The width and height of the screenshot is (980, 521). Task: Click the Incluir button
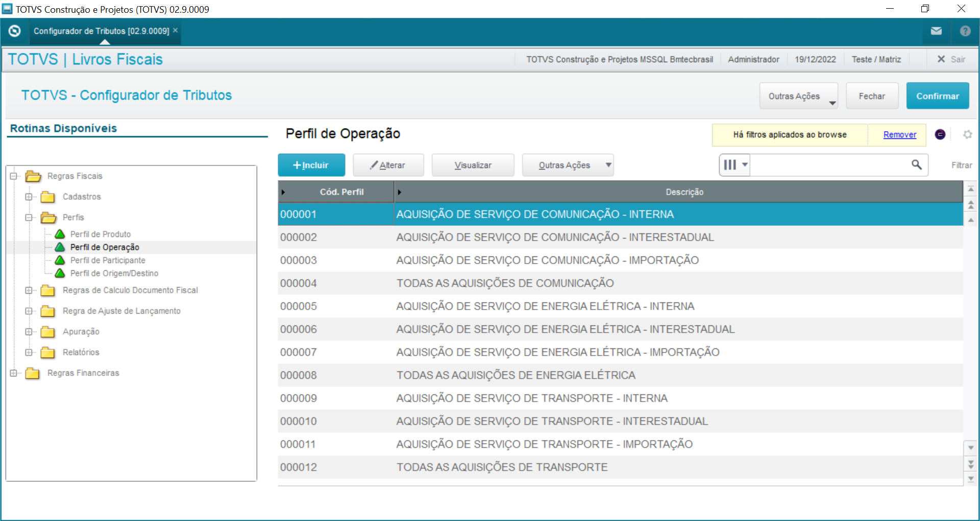tap(311, 165)
